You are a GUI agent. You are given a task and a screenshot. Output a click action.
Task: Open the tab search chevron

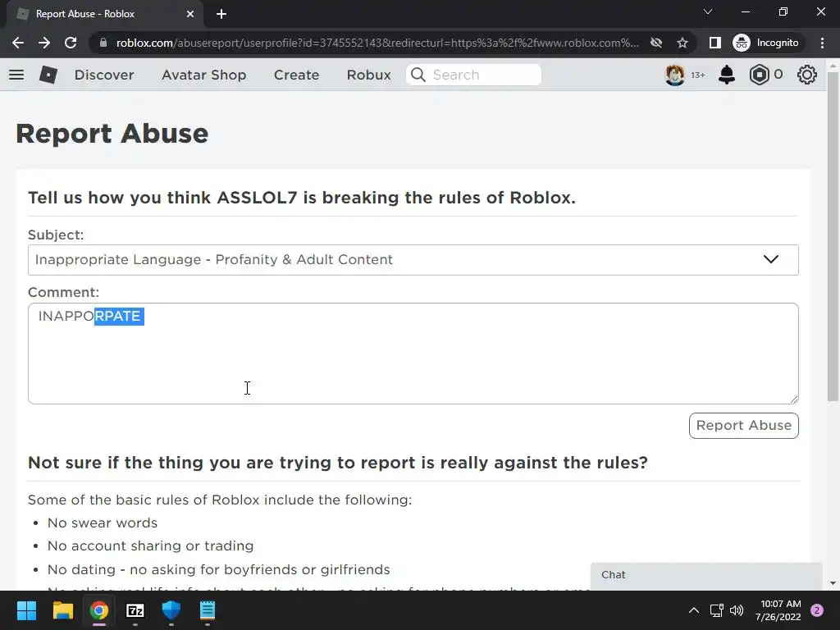pos(708,11)
